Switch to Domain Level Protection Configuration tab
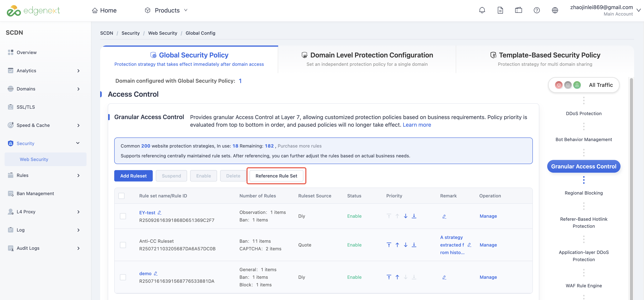 click(367, 59)
